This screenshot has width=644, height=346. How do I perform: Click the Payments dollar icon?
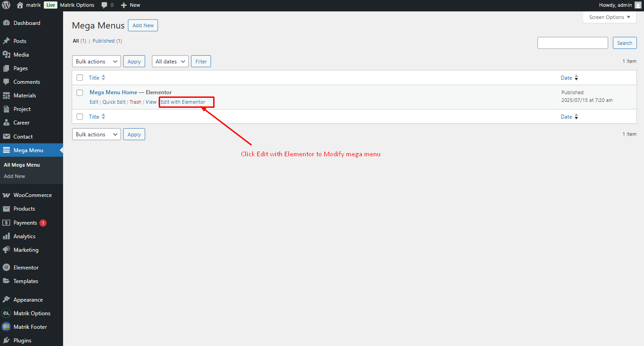(x=6, y=223)
